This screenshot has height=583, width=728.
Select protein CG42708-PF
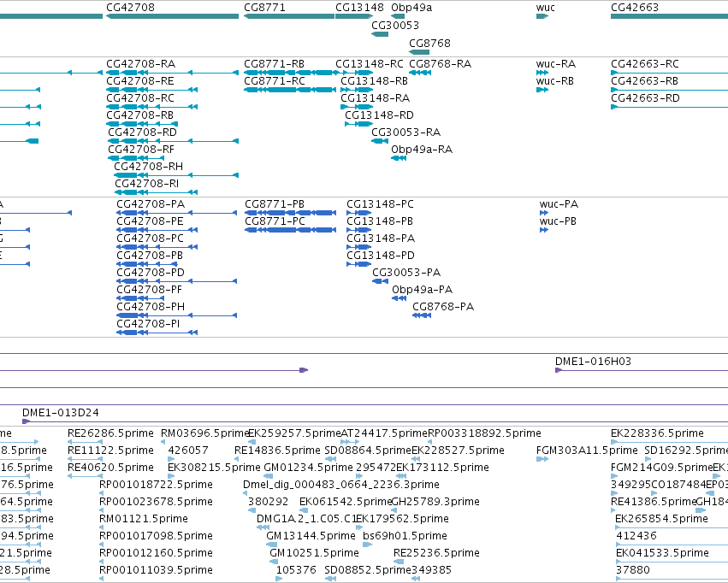[x=140, y=298]
